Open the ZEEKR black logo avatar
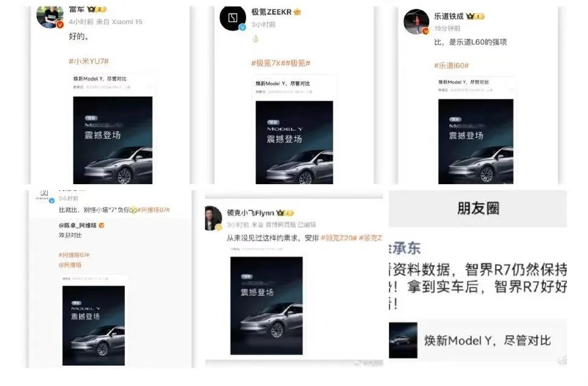Viewport: 588px width, 386px height. tap(233, 18)
